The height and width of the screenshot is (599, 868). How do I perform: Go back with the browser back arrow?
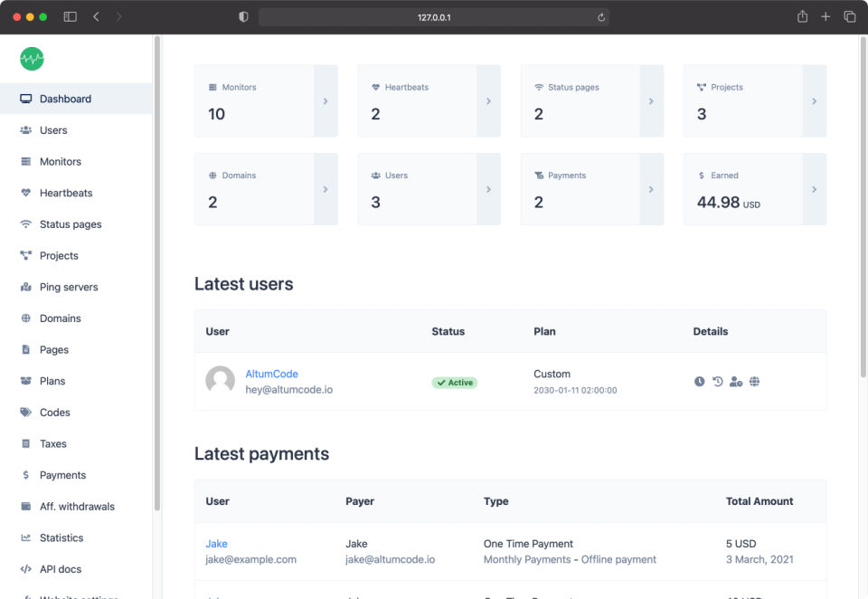[97, 16]
